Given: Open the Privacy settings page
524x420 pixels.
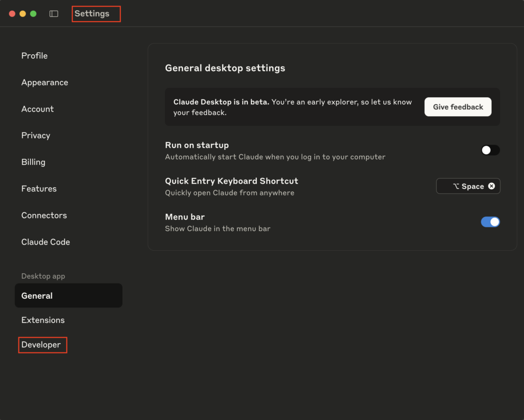Looking at the screenshot, I should [36, 136].
